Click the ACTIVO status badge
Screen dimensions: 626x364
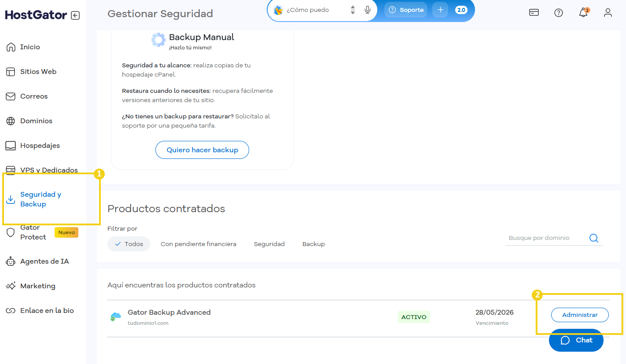(x=414, y=317)
